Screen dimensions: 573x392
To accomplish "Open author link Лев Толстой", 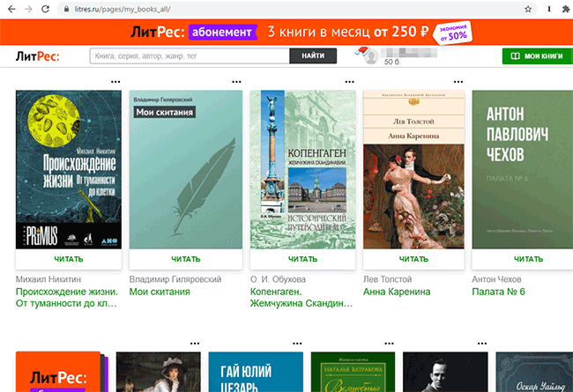I will tap(387, 279).
